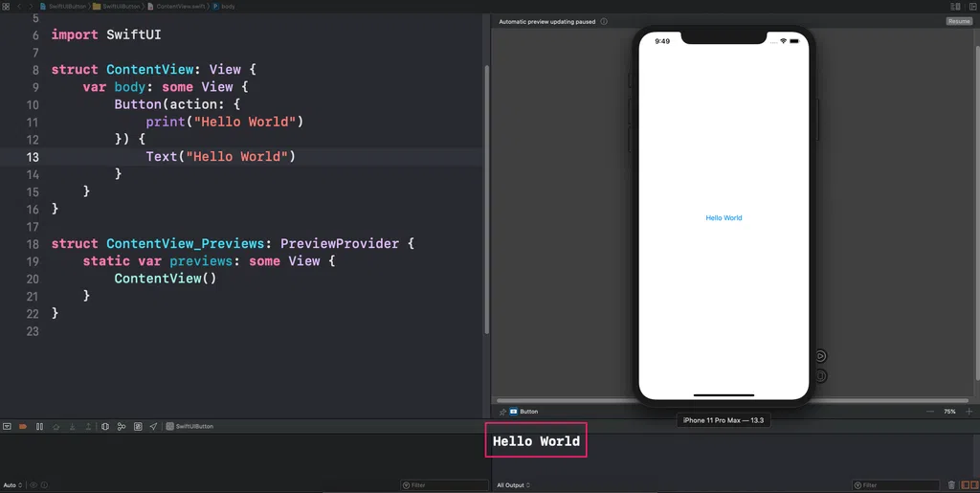Screen dimensions: 980x493
Task: Click PreviewProvider in code
Action: 340,244
